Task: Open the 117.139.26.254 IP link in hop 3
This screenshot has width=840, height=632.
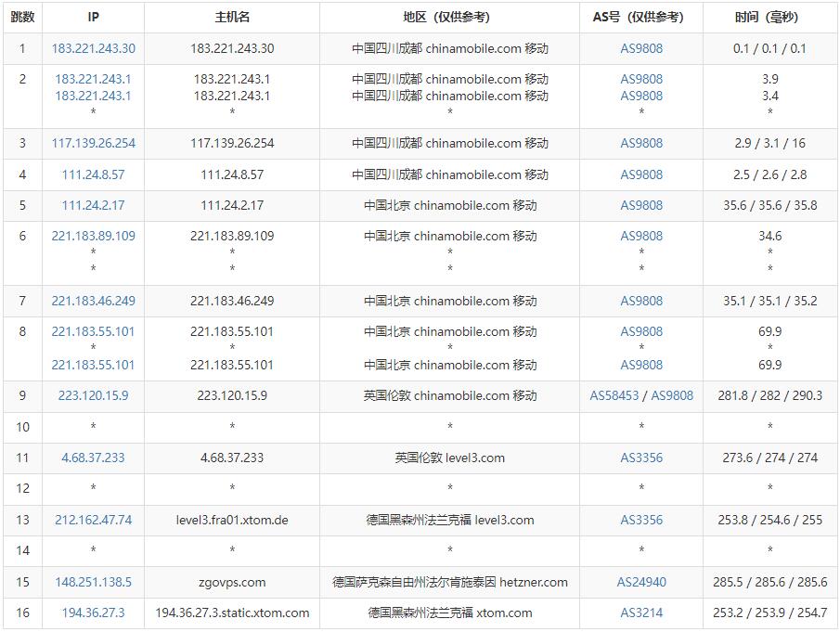Action: 93,143
